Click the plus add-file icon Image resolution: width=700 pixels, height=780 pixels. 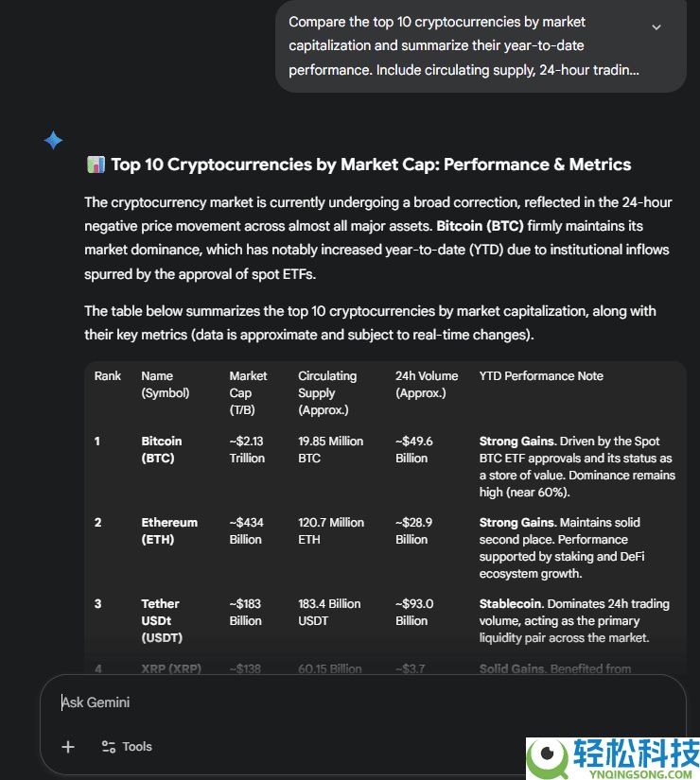(x=68, y=747)
